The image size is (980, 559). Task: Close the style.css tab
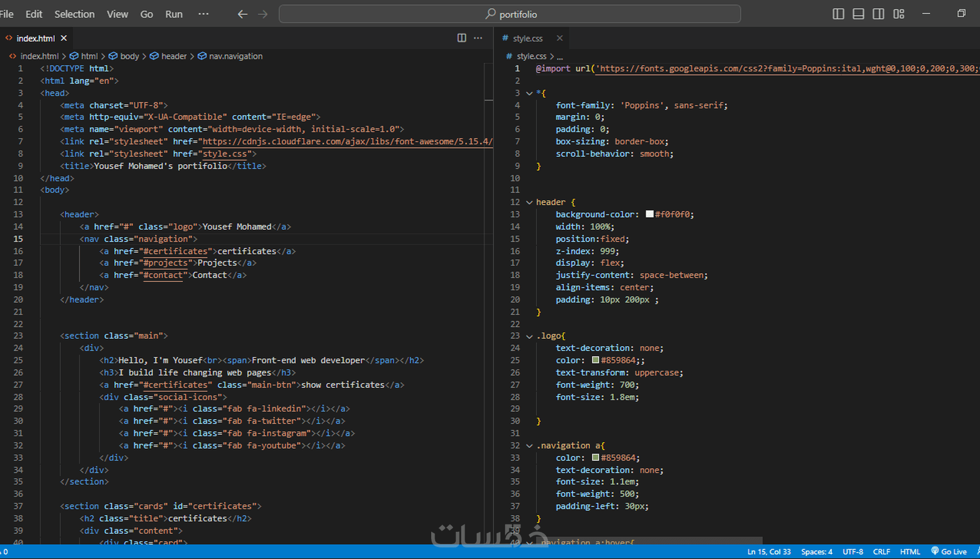(559, 38)
